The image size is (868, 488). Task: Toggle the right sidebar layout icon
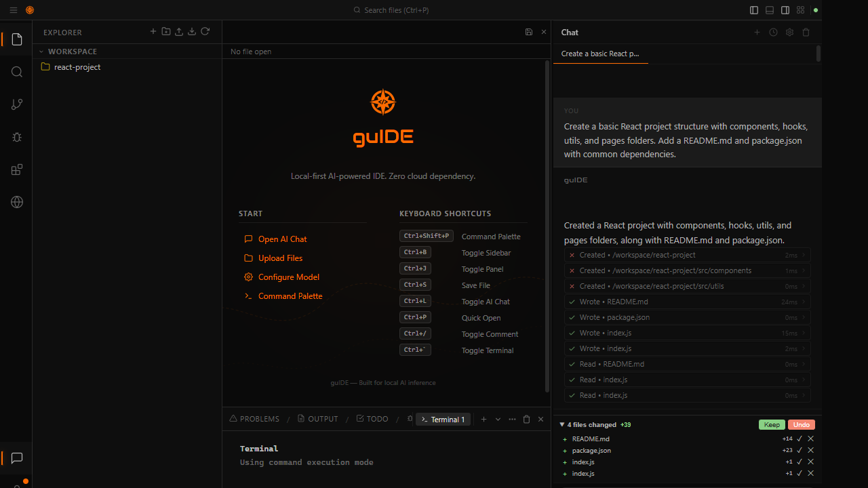[x=785, y=10]
